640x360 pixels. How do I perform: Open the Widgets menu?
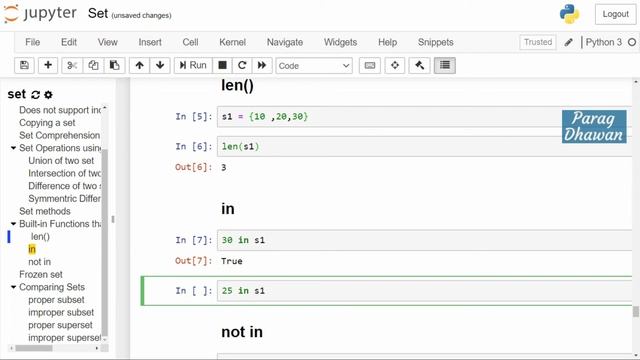click(340, 42)
